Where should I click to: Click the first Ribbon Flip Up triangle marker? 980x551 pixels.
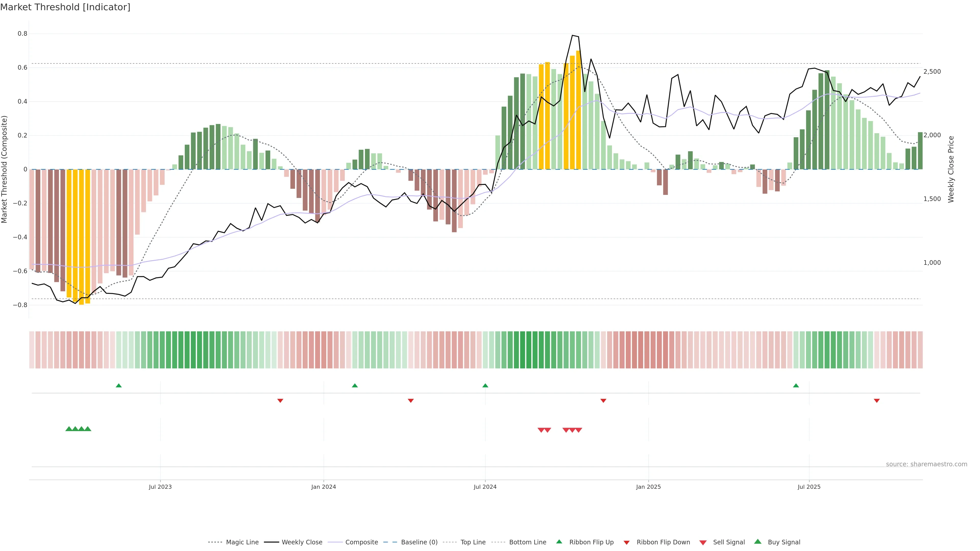[x=119, y=386]
